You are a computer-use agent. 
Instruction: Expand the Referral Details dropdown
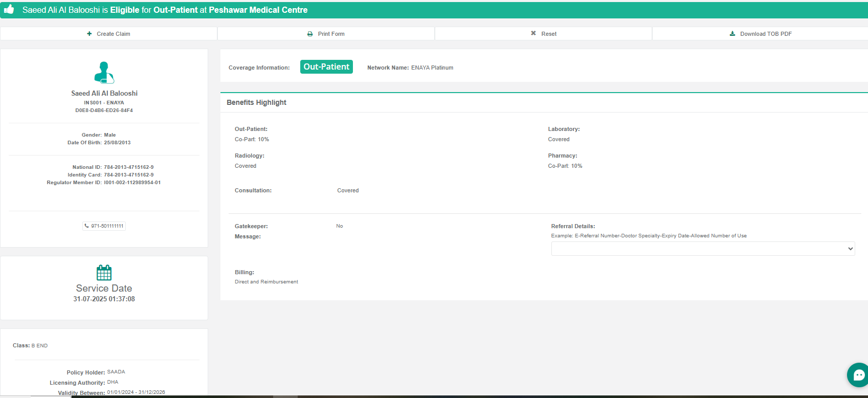click(703, 249)
